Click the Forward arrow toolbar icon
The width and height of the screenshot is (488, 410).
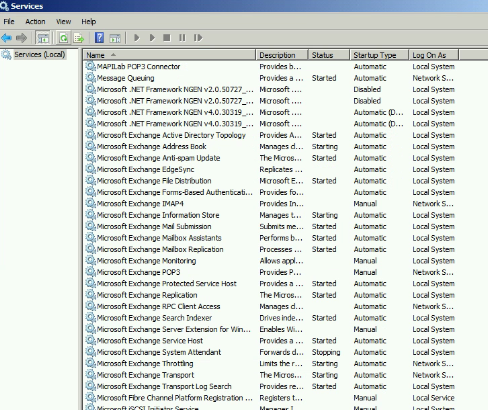[21, 38]
